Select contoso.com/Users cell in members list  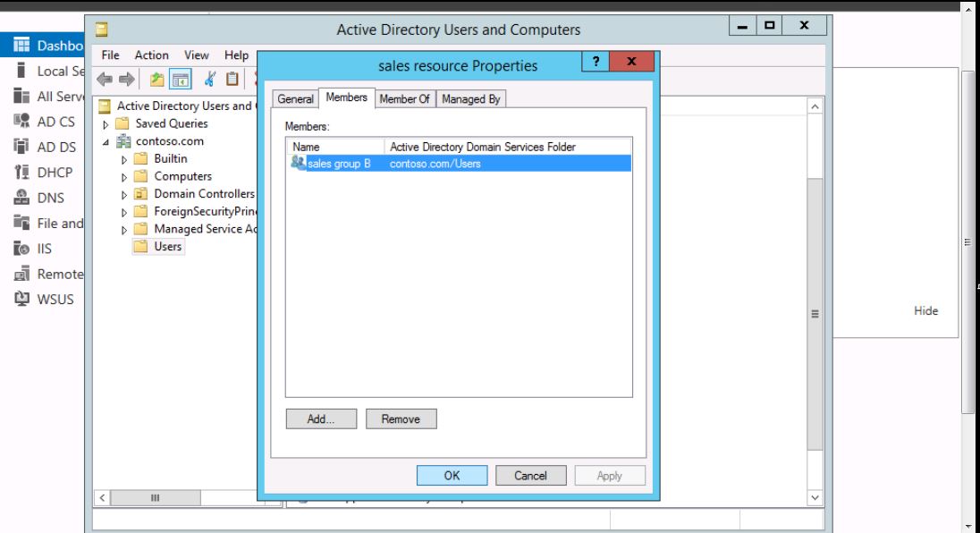point(435,164)
